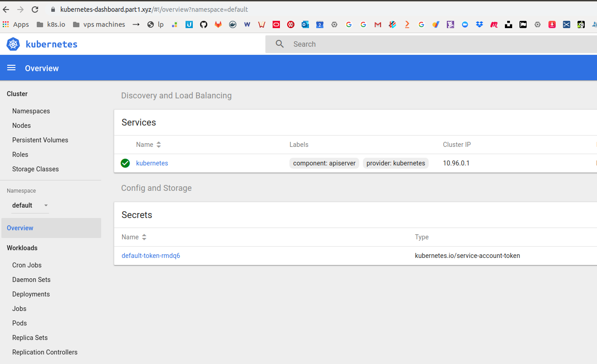Open the Outlook bookmark icon
597x364 pixels.
click(x=305, y=24)
